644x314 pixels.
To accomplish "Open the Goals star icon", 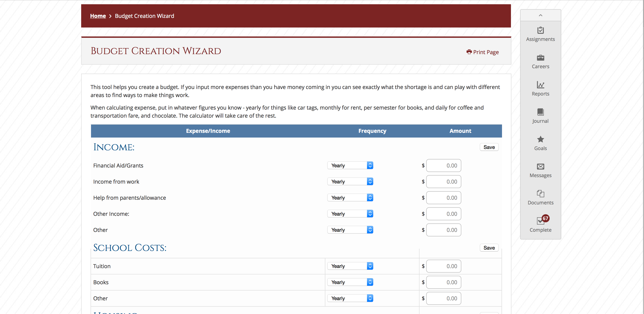I will click(x=540, y=139).
